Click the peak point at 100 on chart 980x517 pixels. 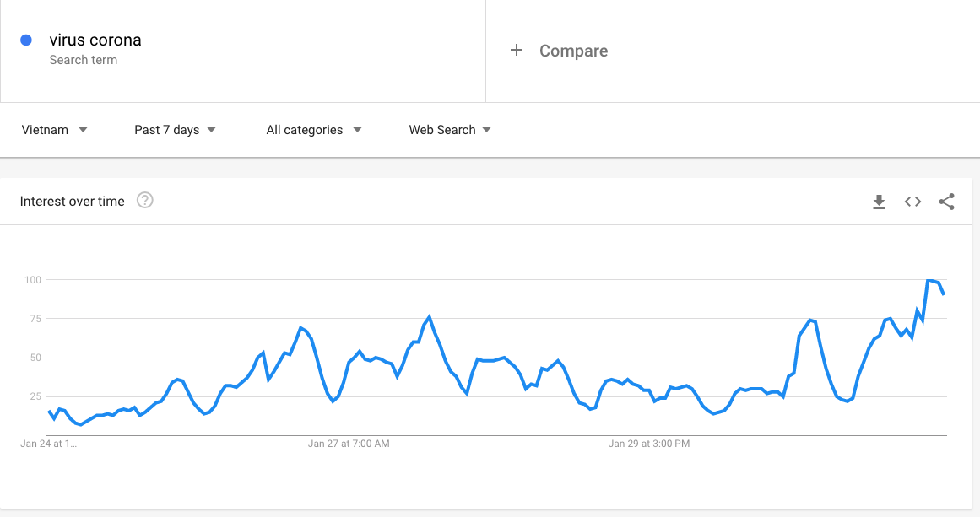pos(929,280)
